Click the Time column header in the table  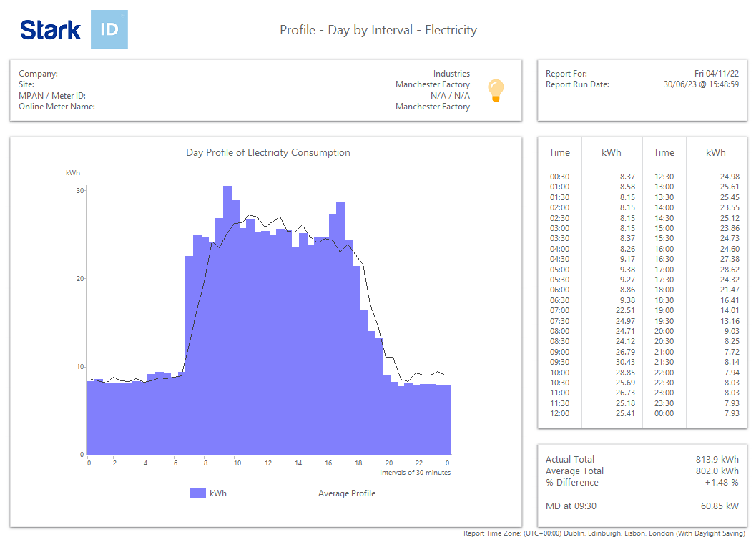point(560,152)
